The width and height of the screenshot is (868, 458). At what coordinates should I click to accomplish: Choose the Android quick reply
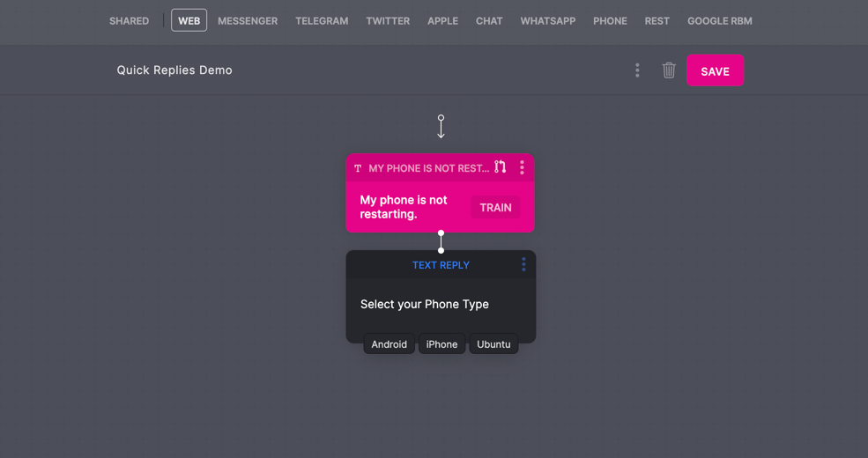[x=389, y=344]
